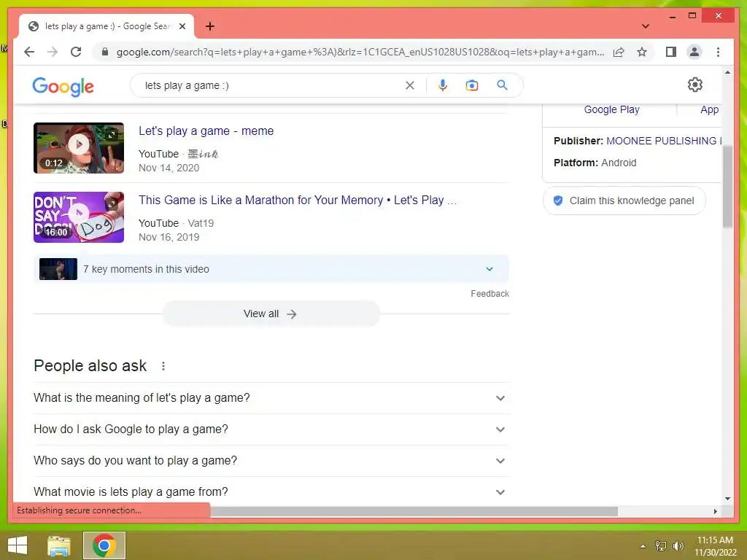This screenshot has height=560, width=747.
Task: Show hidden system tray icons
Action: pyautogui.click(x=643, y=546)
